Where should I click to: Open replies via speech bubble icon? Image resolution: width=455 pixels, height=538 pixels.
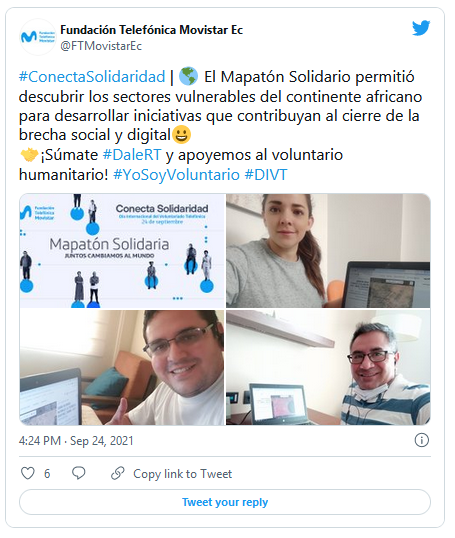79,473
